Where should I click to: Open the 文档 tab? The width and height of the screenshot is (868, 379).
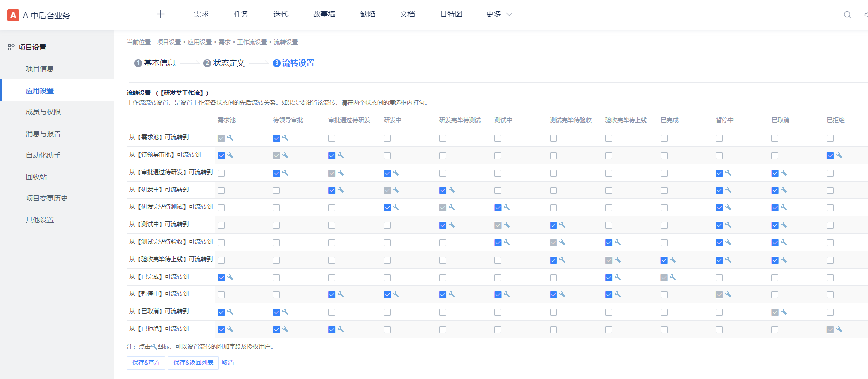point(407,14)
